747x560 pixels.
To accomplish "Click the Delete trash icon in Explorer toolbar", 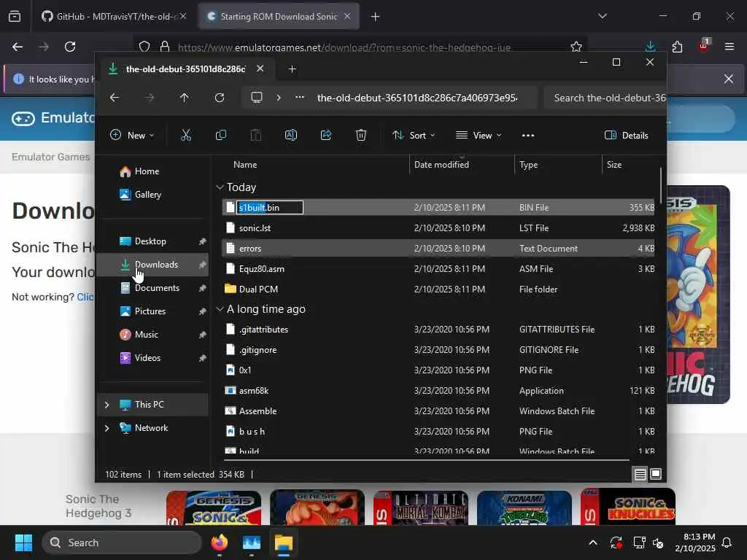I will point(361,135).
